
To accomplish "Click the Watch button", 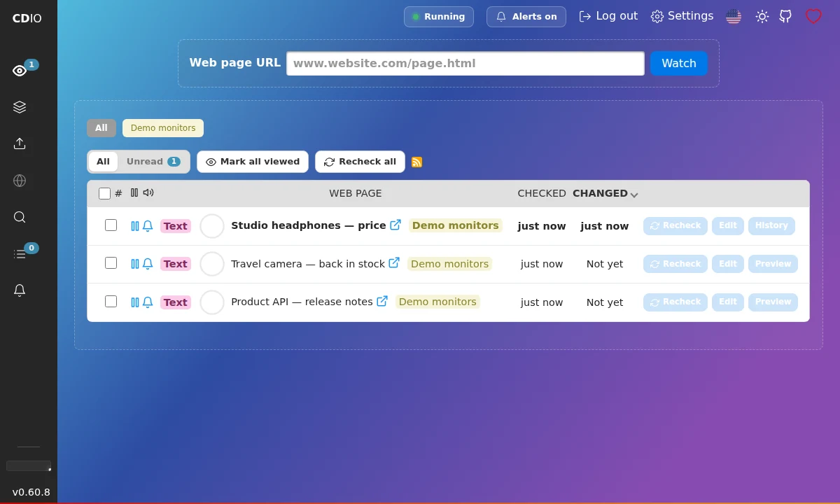I will point(679,63).
